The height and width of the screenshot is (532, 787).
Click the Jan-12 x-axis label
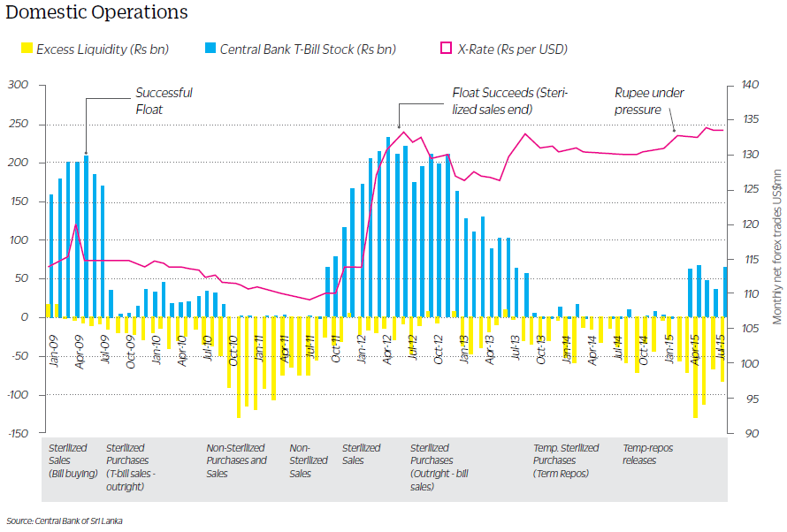362,349
